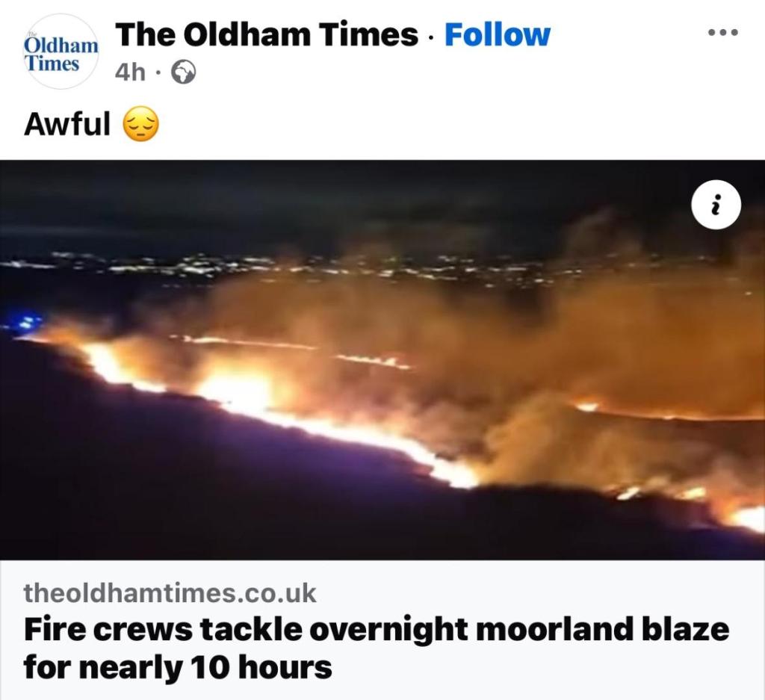Open the moorland blaze article headline
Viewport: 765px width, 700px height.
377,648
